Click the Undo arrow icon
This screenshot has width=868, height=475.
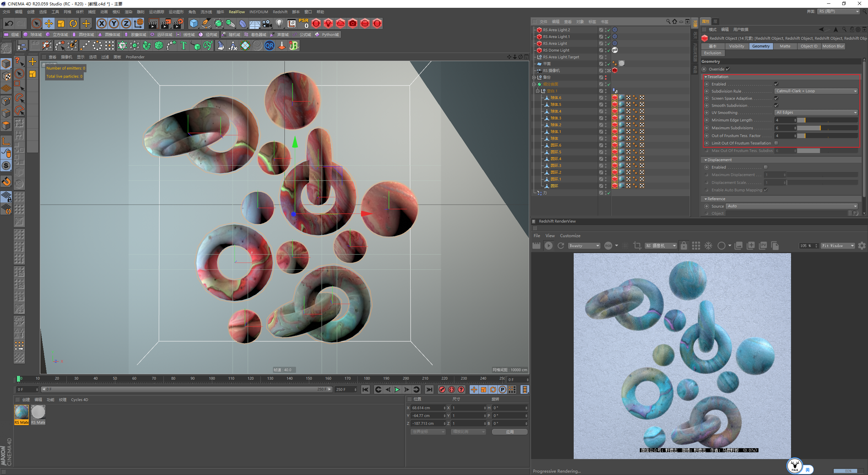9,23
